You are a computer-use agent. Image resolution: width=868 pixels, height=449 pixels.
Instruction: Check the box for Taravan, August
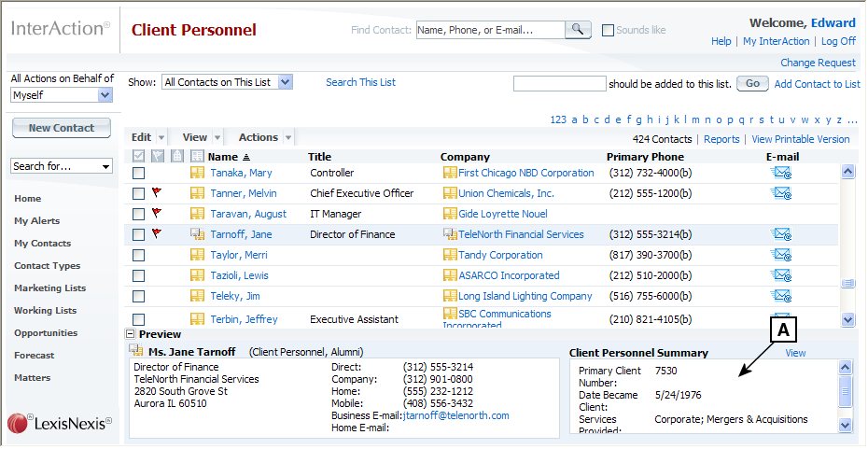tap(138, 215)
